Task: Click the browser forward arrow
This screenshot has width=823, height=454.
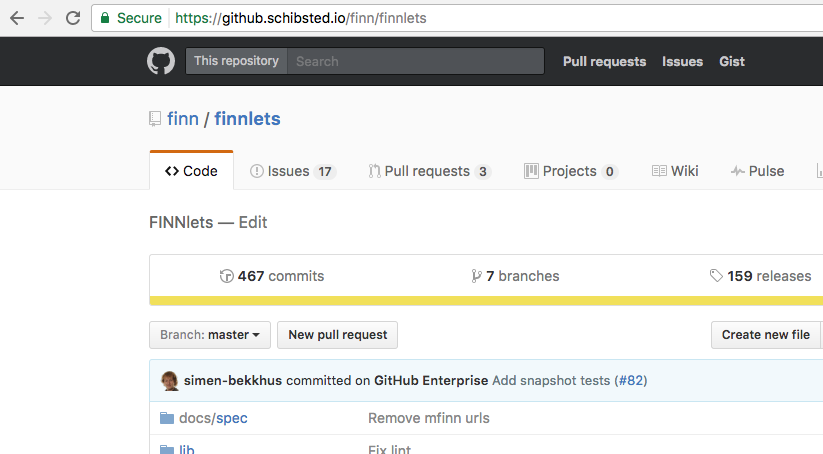Action: coord(45,18)
